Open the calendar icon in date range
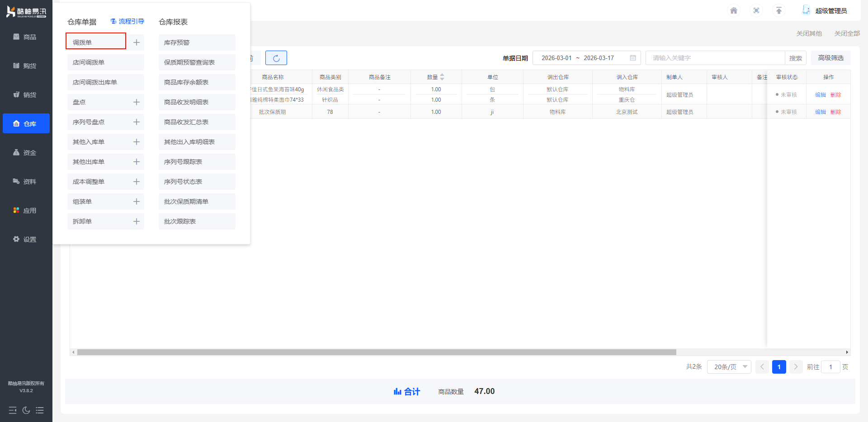 tap(633, 58)
